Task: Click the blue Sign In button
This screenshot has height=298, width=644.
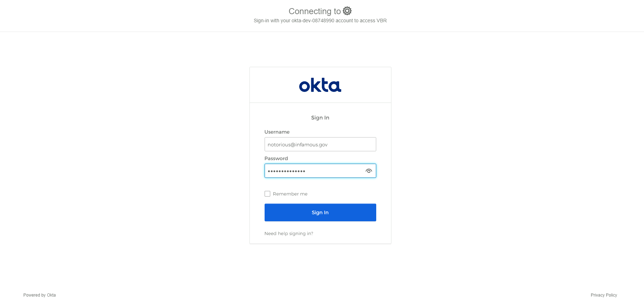Action: [320, 212]
